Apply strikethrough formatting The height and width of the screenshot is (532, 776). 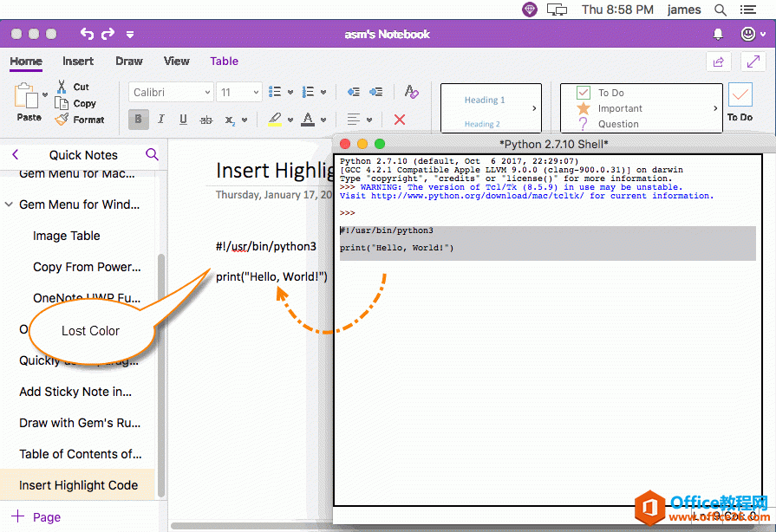(205, 119)
